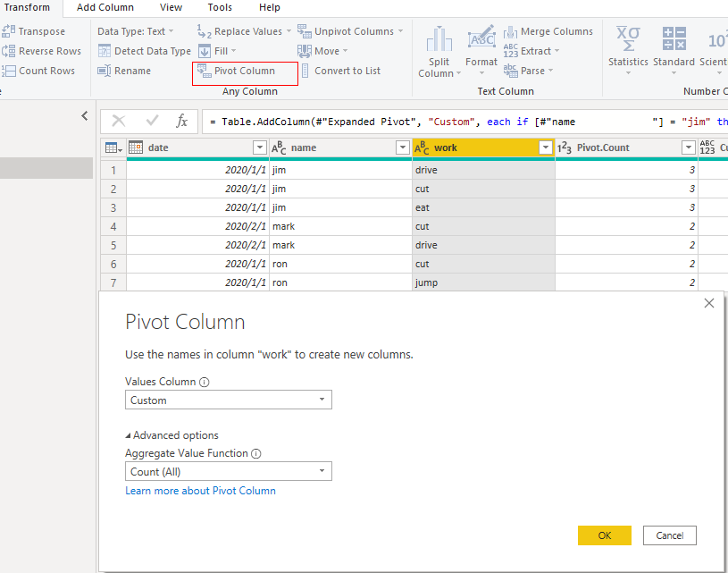
Task: Click the Rename column icon
Action: 104,71
